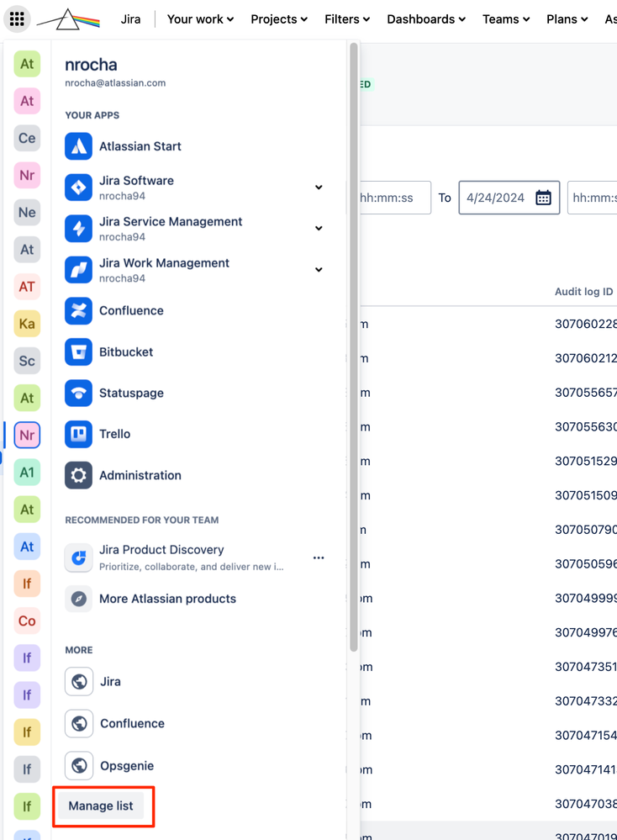Switch to the A1 site avatar
This screenshot has height=840, width=617.
pos(27,473)
